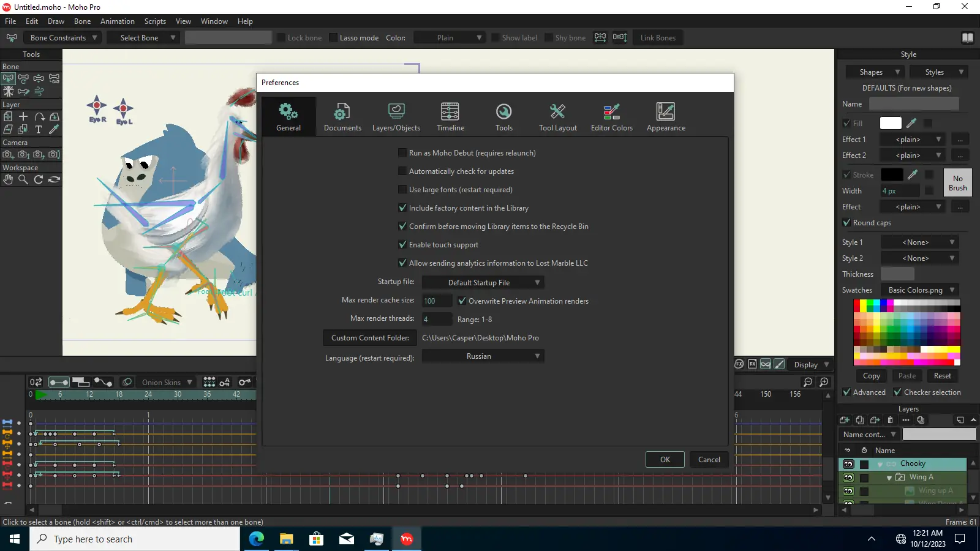Collapse the Wing A layer group
This screenshot has width=980, height=551.
pos(889,478)
